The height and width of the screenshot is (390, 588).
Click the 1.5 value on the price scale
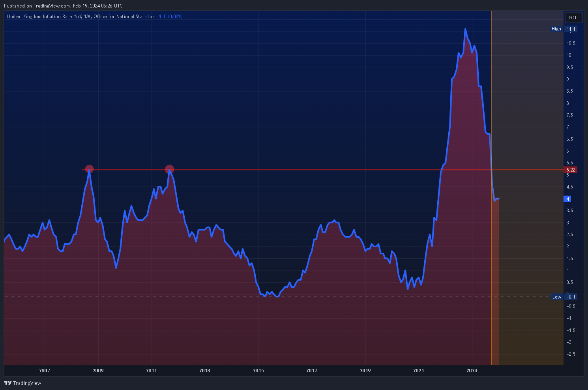tap(570, 259)
